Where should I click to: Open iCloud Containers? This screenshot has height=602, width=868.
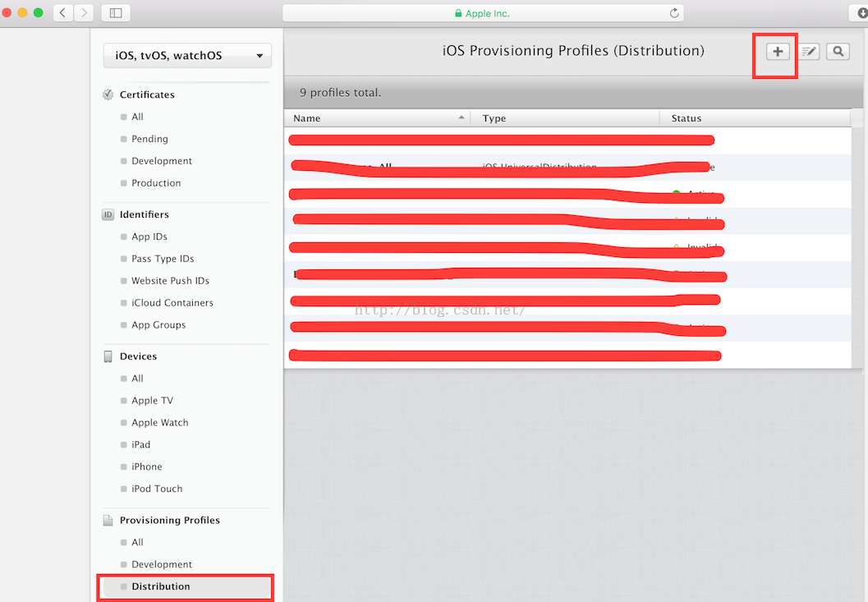(x=172, y=303)
